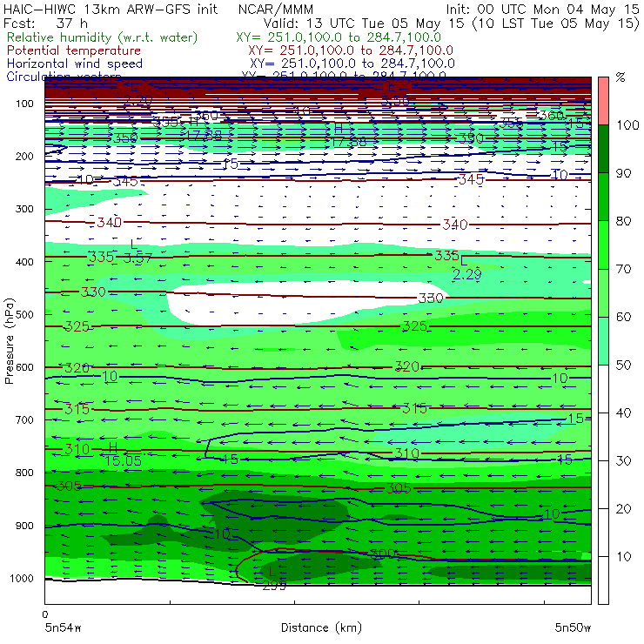Click the 70–80% bright green colorbar segment
The image size is (644, 644).
603,245
